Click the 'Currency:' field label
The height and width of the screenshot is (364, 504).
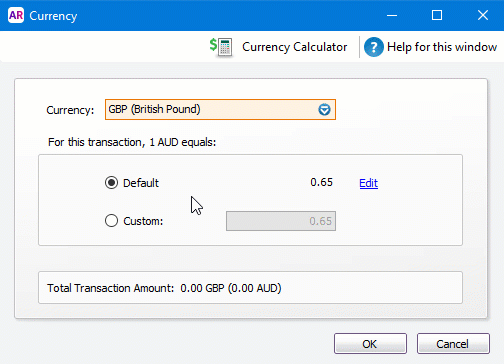(70, 110)
